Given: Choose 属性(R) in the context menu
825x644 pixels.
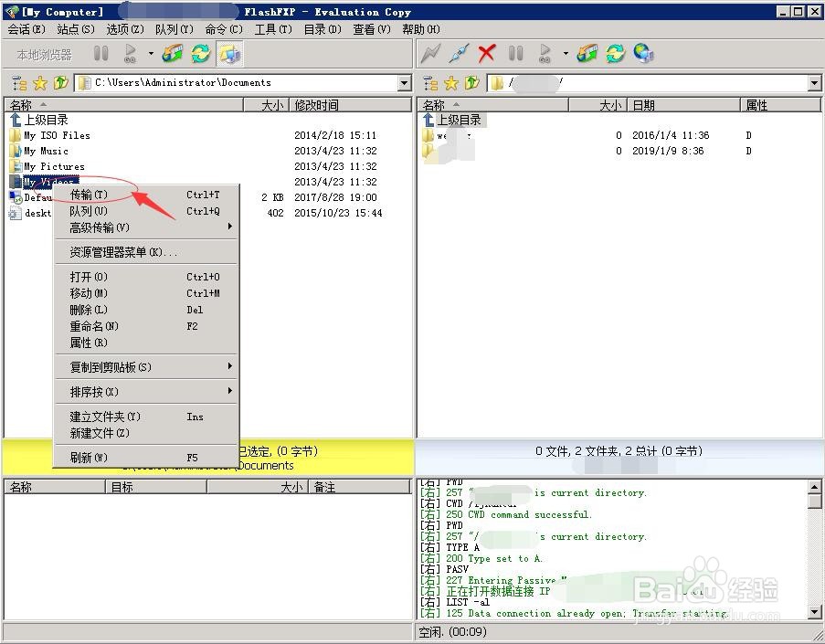Looking at the screenshot, I should click(146, 343).
